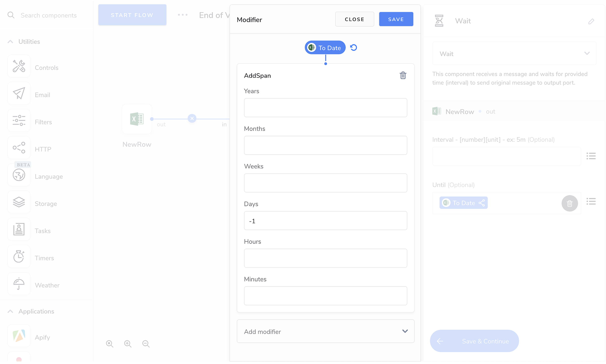The image size is (606, 364).
Task: Remove the connection between NewRow and Wait
Action: coord(192,119)
